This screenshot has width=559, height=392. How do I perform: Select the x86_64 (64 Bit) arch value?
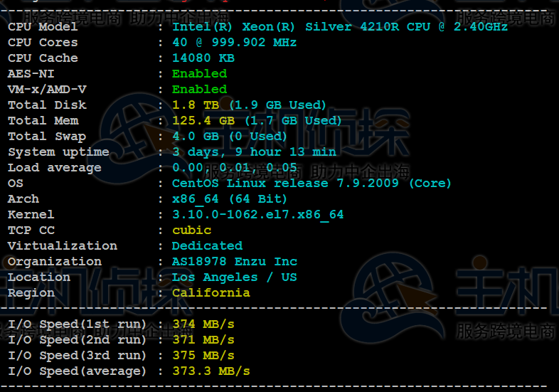[x=229, y=199]
